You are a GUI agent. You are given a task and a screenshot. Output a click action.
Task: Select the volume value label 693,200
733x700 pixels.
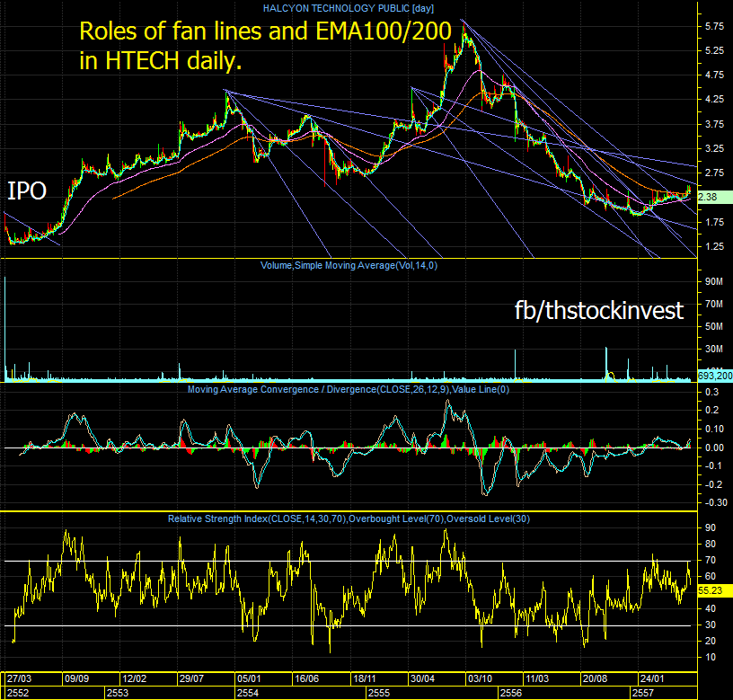(x=715, y=376)
